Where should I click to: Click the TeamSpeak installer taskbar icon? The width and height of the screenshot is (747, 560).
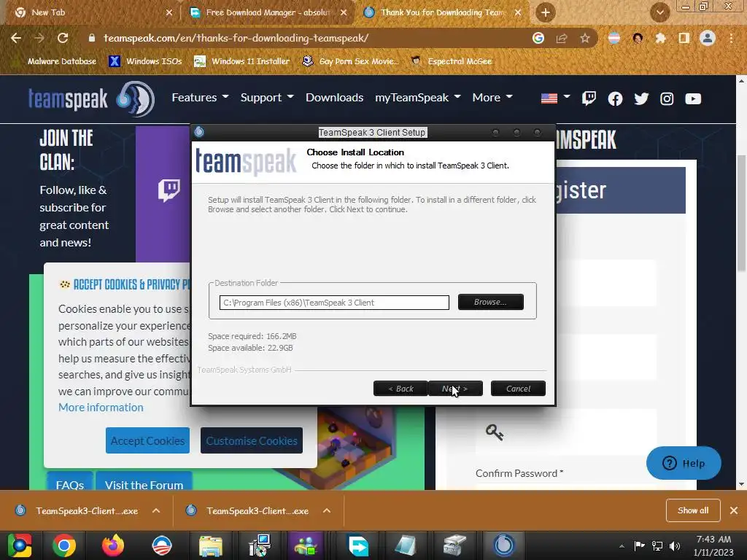coord(503,545)
